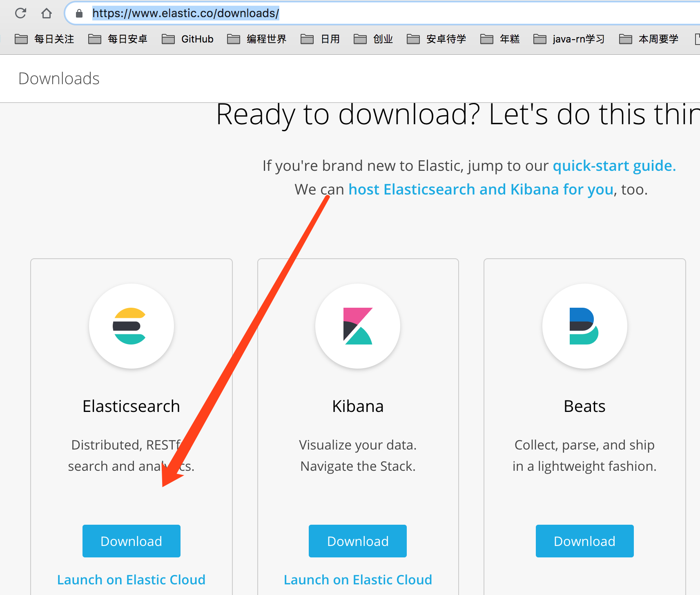Open the 日用 bookmark folder
This screenshot has height=595, width=700.
click(x=320, y=39)
